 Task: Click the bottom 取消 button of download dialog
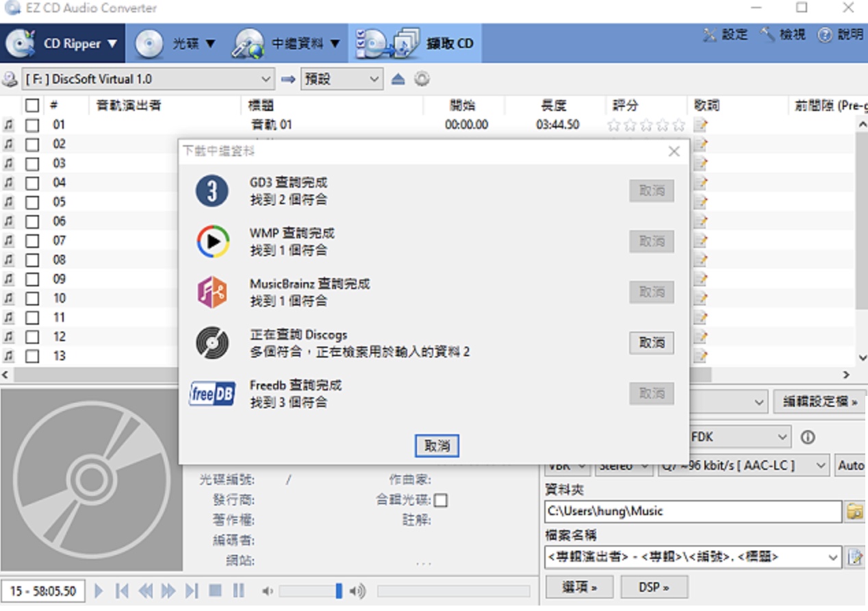point(437,446)
